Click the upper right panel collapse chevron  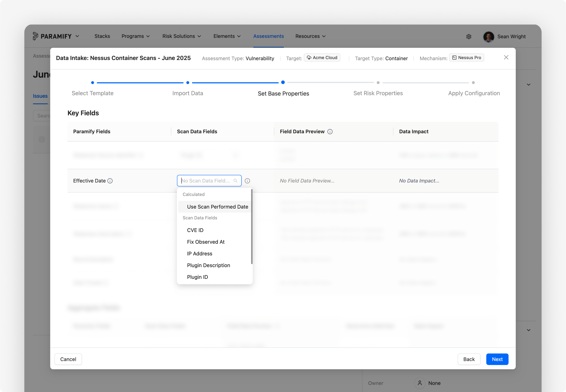[528, 85]
